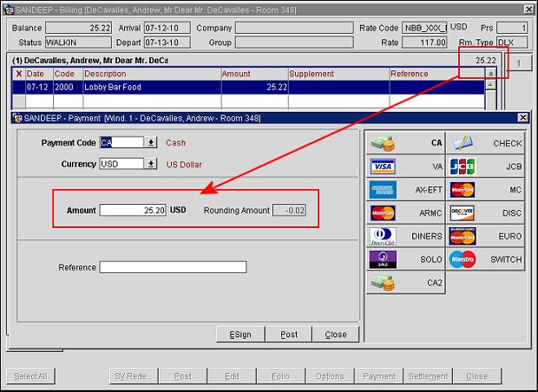Select the CA cash payment icon
The image size is (538, 392).
tap(405, 142)
